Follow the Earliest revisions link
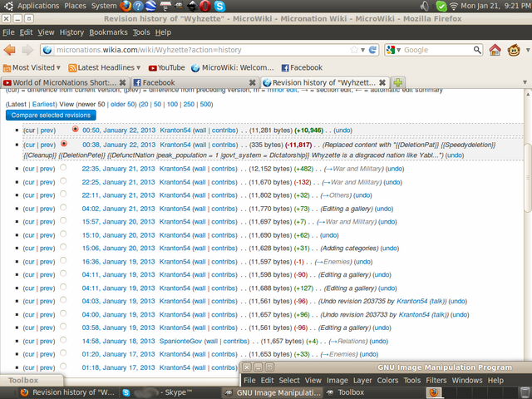532x399 pixels. [x=44, y=105]
